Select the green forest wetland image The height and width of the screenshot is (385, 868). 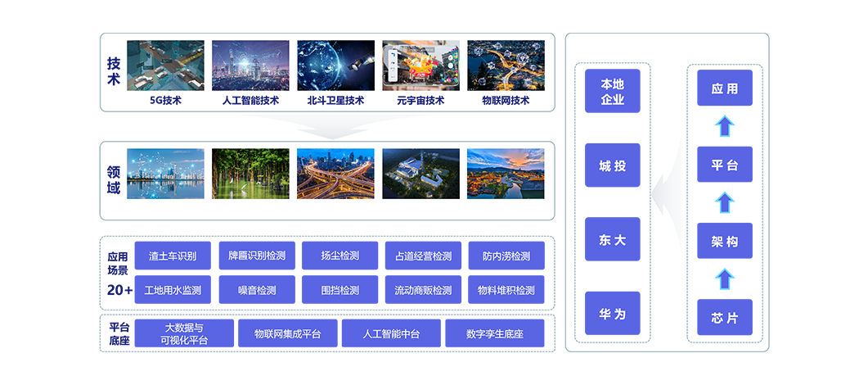point(250,174)
